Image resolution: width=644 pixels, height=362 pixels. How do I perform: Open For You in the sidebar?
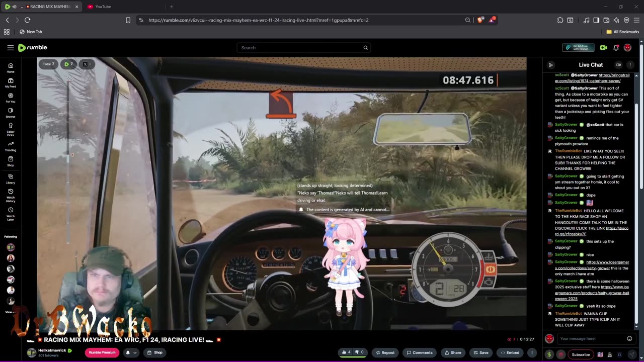point(11,98)
